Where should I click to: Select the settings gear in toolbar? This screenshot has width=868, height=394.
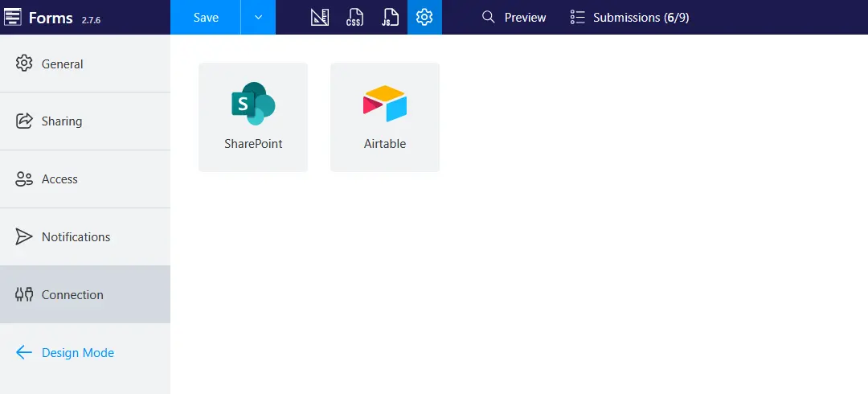click(424, 17)
